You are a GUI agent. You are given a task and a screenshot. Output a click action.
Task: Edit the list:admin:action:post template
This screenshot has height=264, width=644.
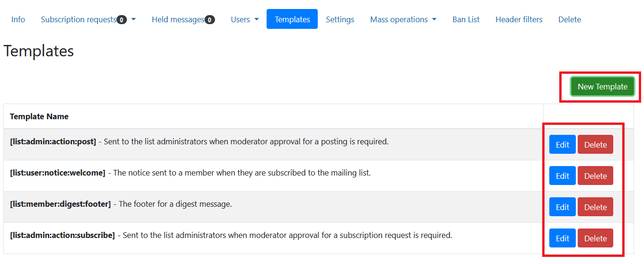pos(562,145)
